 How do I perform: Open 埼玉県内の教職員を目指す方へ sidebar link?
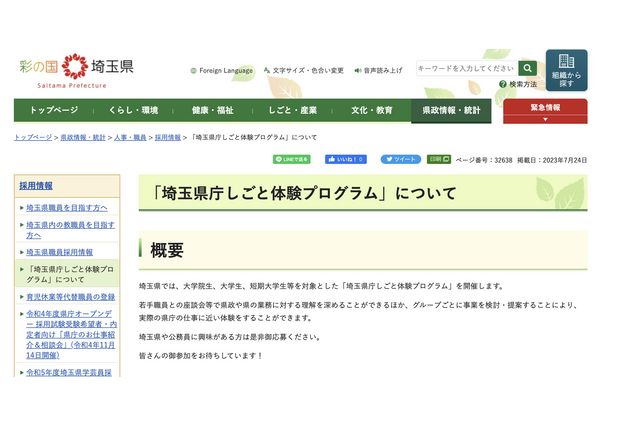tap(71, 230)
